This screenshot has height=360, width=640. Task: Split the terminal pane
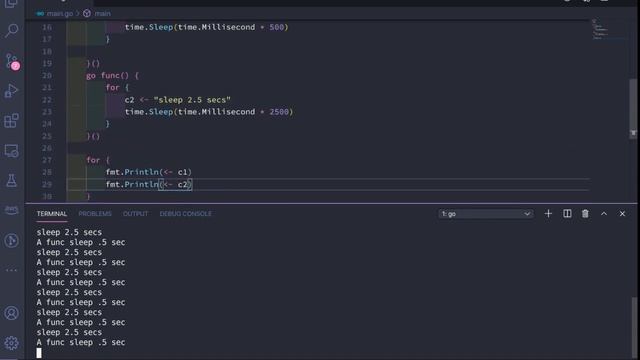click(567, 213)
